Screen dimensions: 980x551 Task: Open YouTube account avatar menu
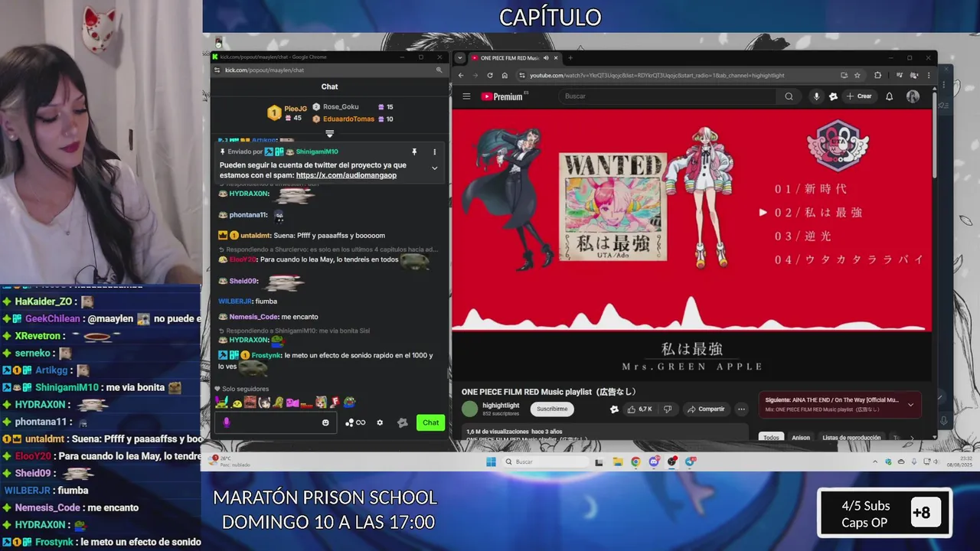click(x=913, y=96)
